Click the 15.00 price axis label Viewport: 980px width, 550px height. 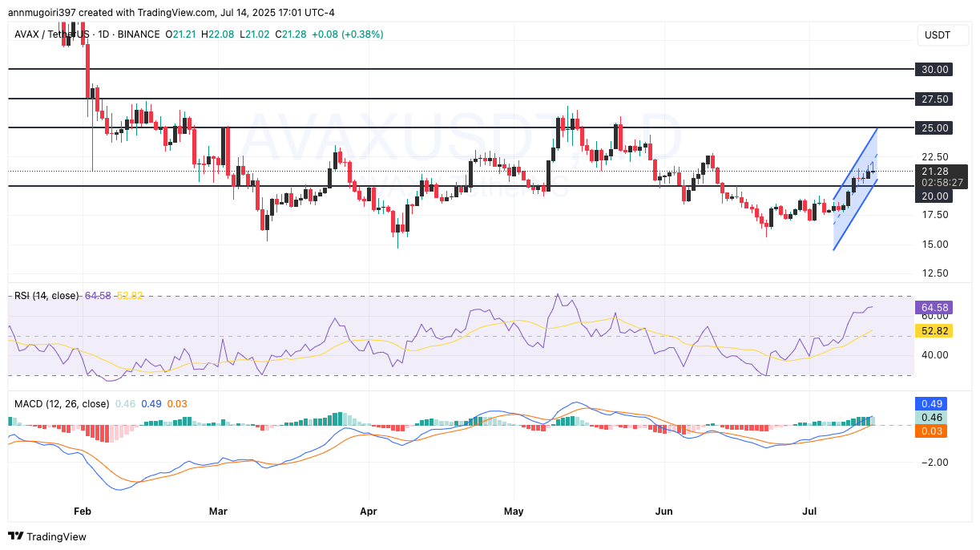click(935, 245)
